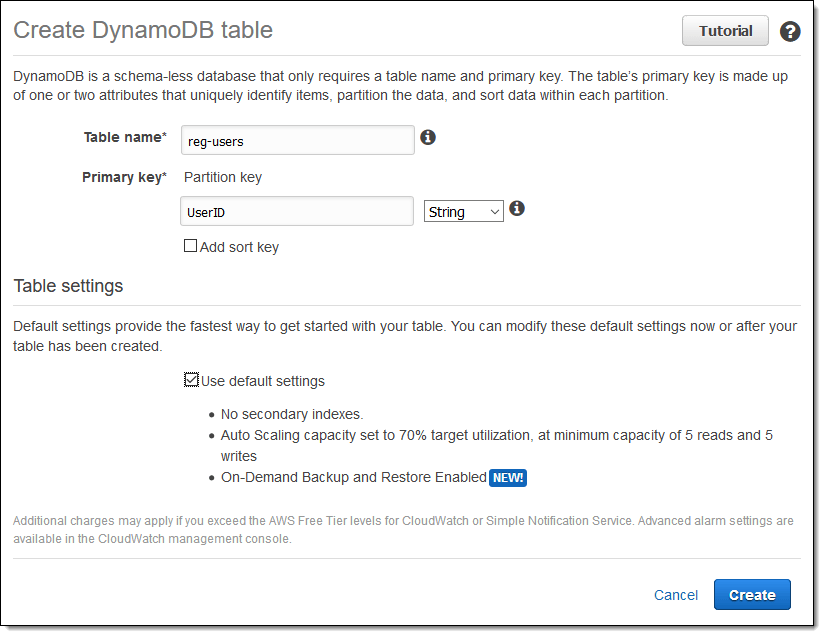Create the reg-users table
Viewport: 824px width, 636px height.
click(752, 594)
